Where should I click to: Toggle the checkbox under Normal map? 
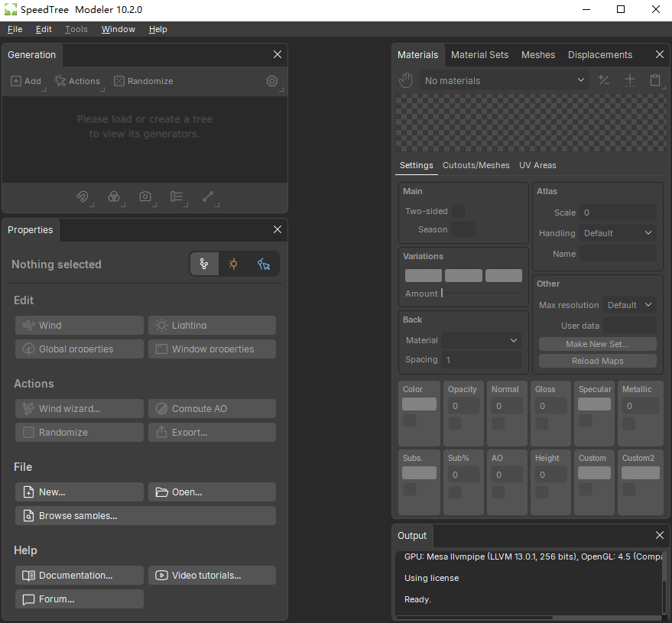pos(498,423)
